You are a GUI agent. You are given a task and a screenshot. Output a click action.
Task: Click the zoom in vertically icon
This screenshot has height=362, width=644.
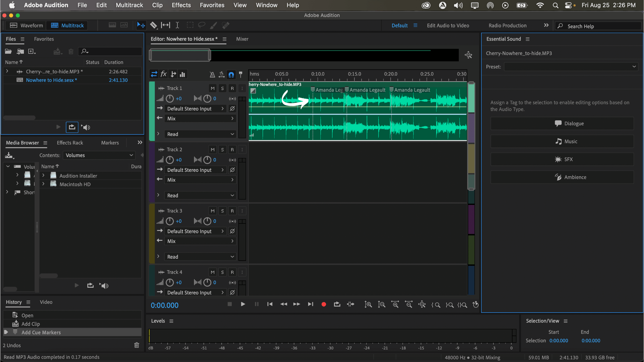click(368, 305)
